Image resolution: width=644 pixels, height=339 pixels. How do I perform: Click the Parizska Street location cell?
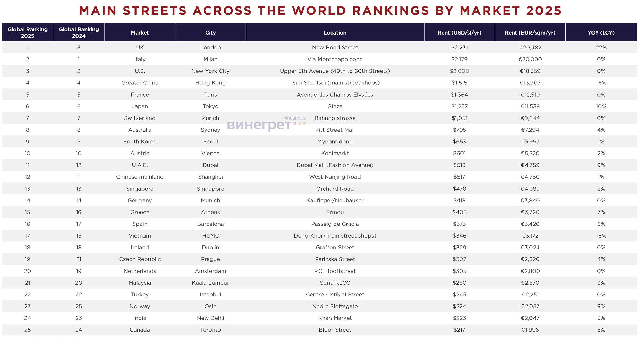[335, 259]
